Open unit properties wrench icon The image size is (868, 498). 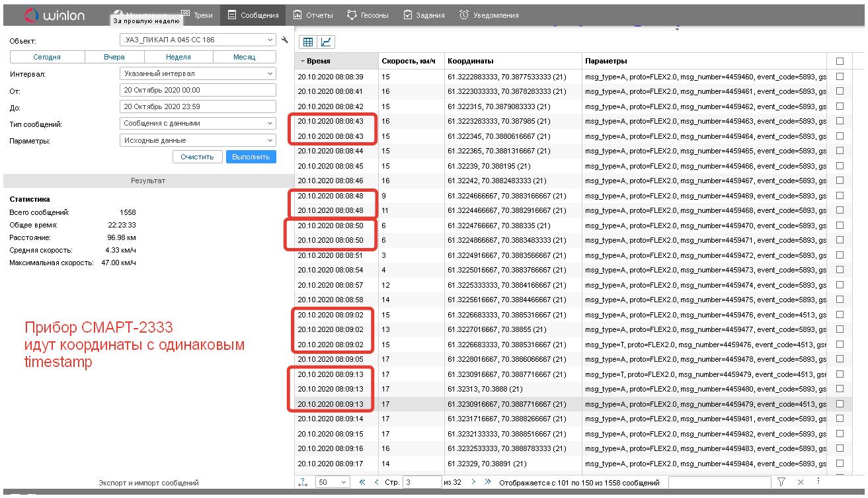(285, 40)
